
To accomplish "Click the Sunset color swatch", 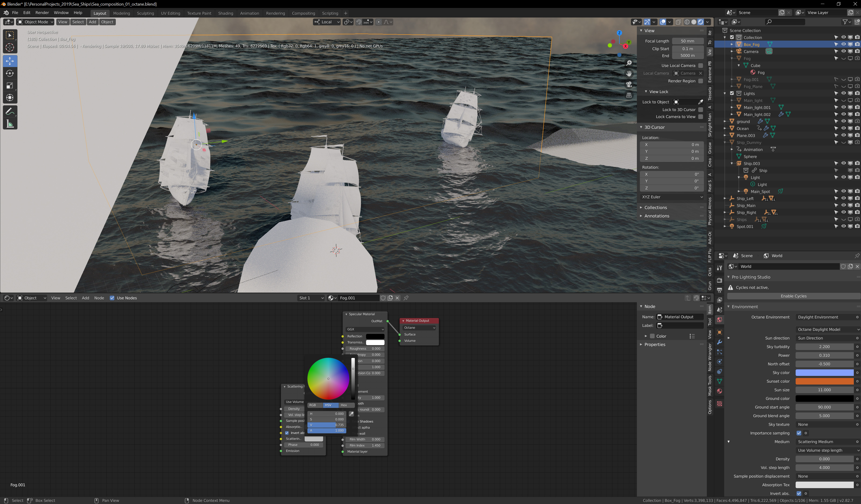I will (x=824, y=381).
